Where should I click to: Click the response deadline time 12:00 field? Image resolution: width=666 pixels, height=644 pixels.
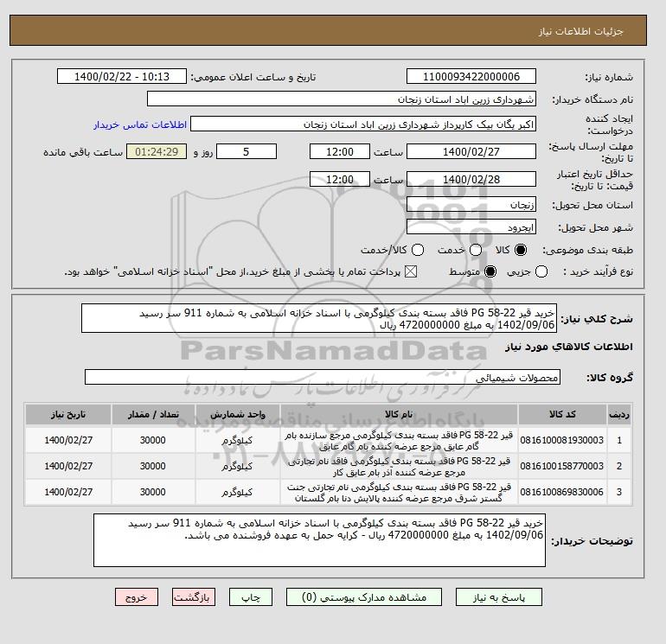pyautogui.click(x=340, y=151)
